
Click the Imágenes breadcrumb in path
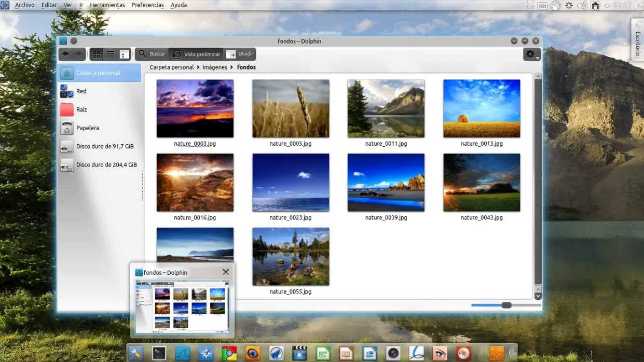pos(215,67)
